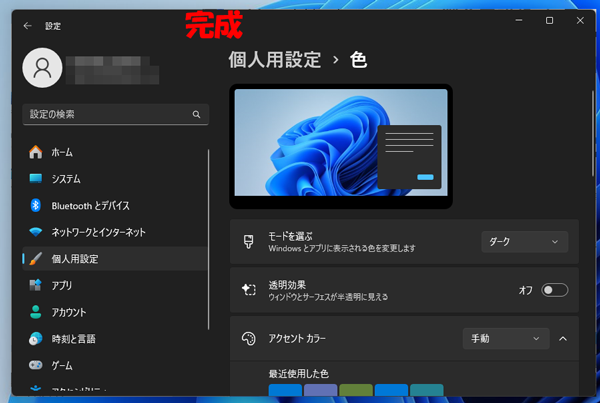Viewport: 600px width, 403px height.
Task: Open the アクセント カラー dropdown showing 手動
Action: 506,339
